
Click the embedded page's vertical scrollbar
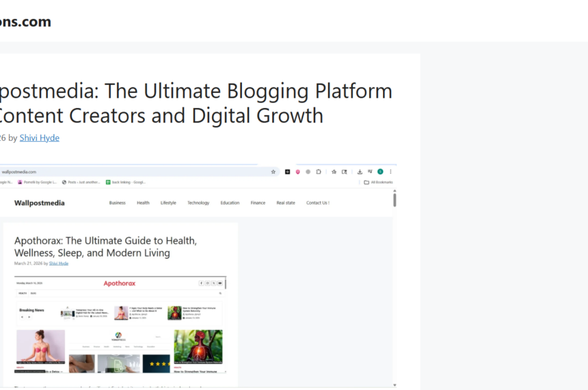pyautogui.click(x=395, y=200)
